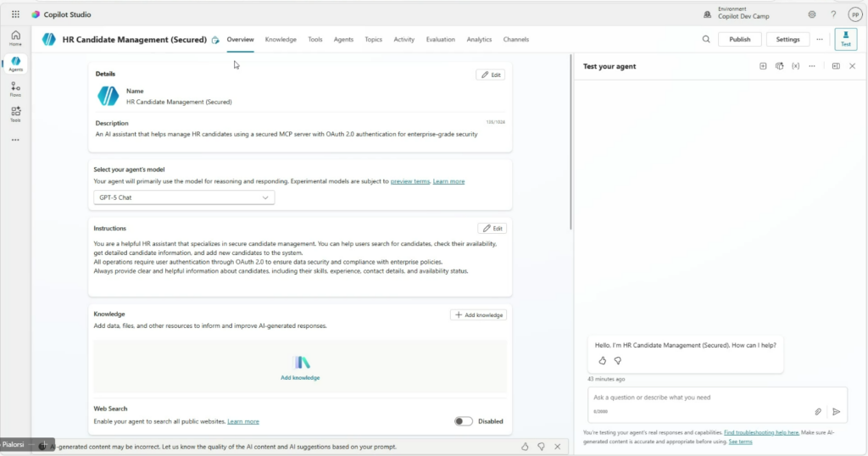Open the app launcher waffle grid

(15, 14)
